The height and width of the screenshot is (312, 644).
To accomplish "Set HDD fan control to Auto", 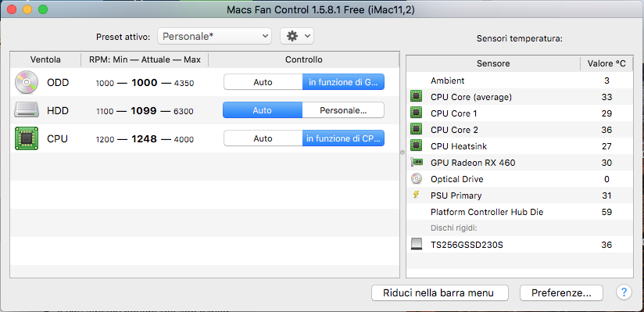I will pyautogui.click(x=263, y=110).
